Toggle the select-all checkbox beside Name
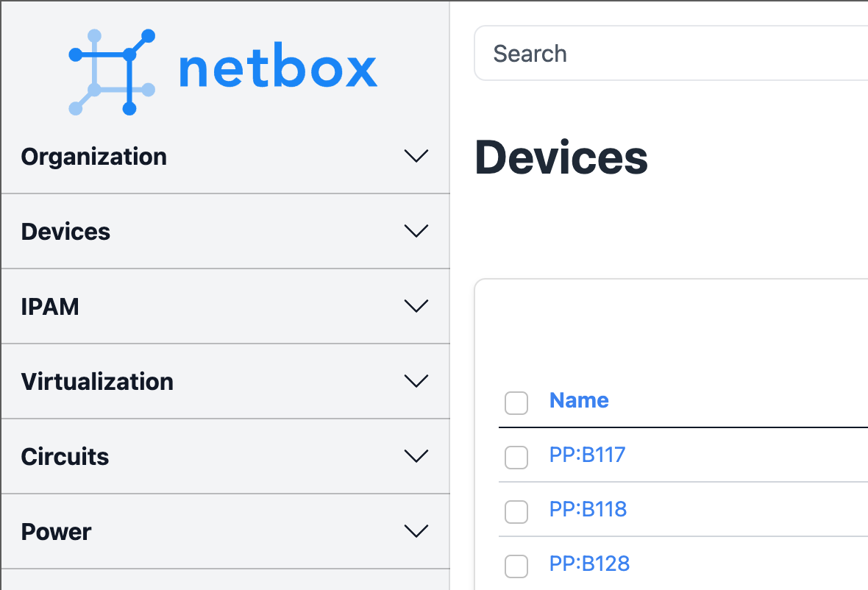868x590 pixels. 516,402
